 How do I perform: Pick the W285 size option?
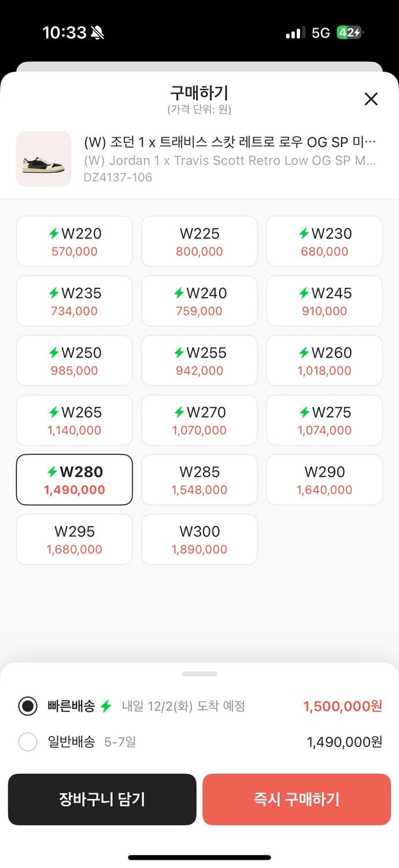pos(199,480)
